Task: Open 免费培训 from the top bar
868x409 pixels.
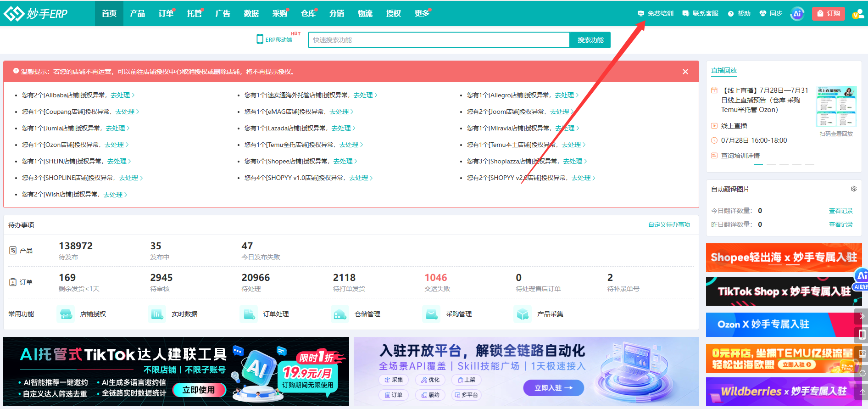Action: coord(656,13)
